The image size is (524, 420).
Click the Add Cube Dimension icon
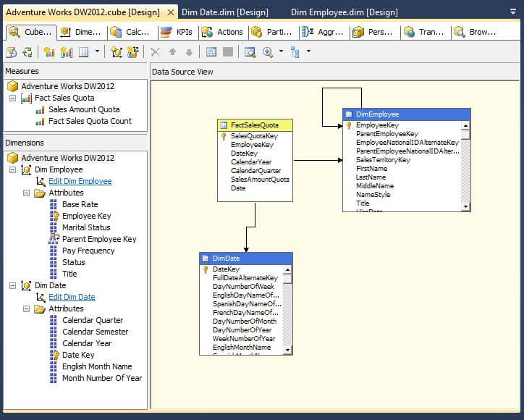117,52
